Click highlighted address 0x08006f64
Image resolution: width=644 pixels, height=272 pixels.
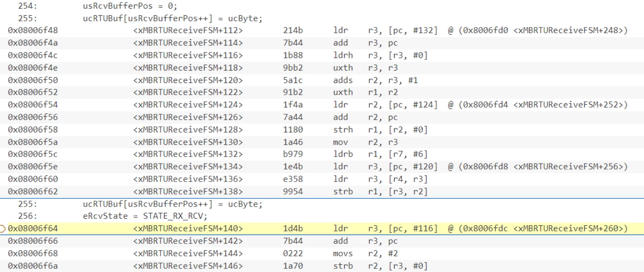(33, 229)
